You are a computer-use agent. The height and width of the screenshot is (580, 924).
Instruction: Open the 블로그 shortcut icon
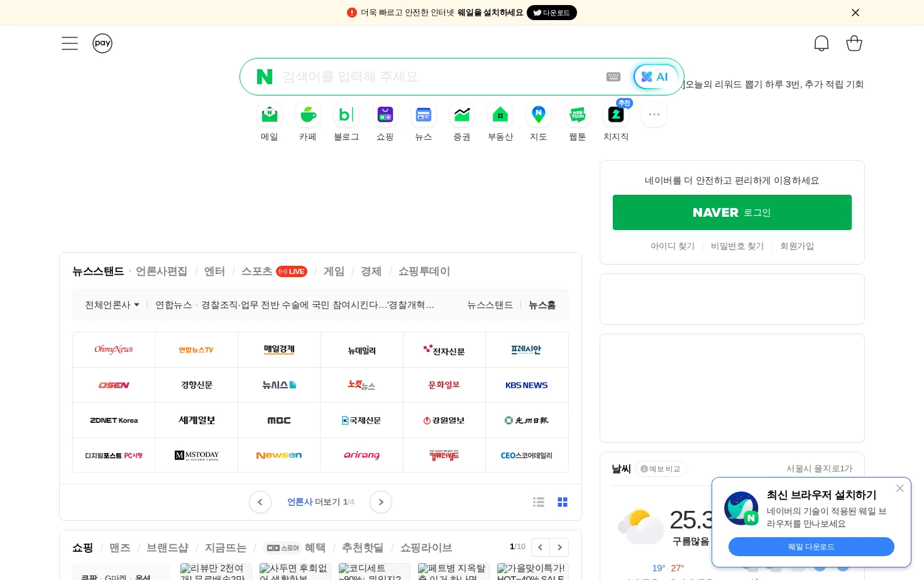[346, 115]
